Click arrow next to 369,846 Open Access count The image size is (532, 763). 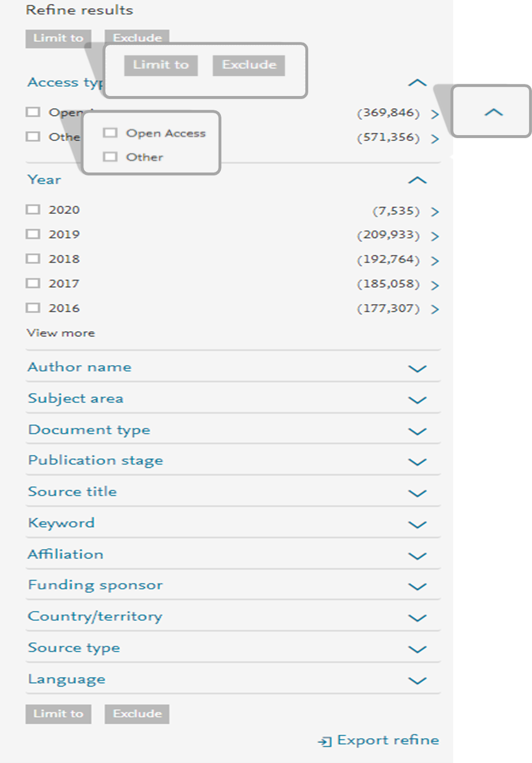click(435, 114)
